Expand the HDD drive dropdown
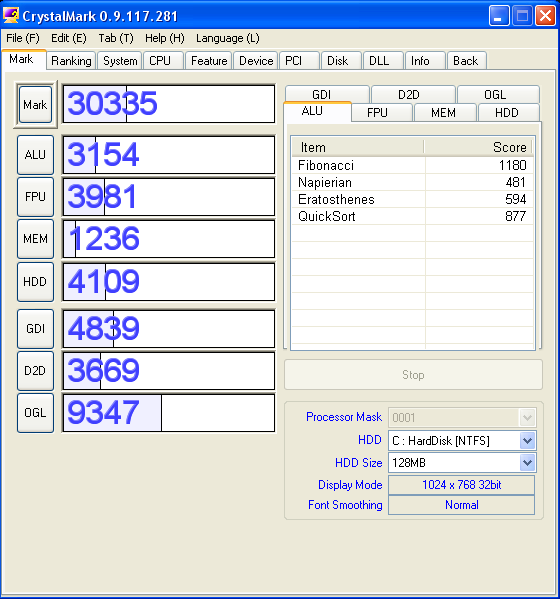 click(527, 441)
